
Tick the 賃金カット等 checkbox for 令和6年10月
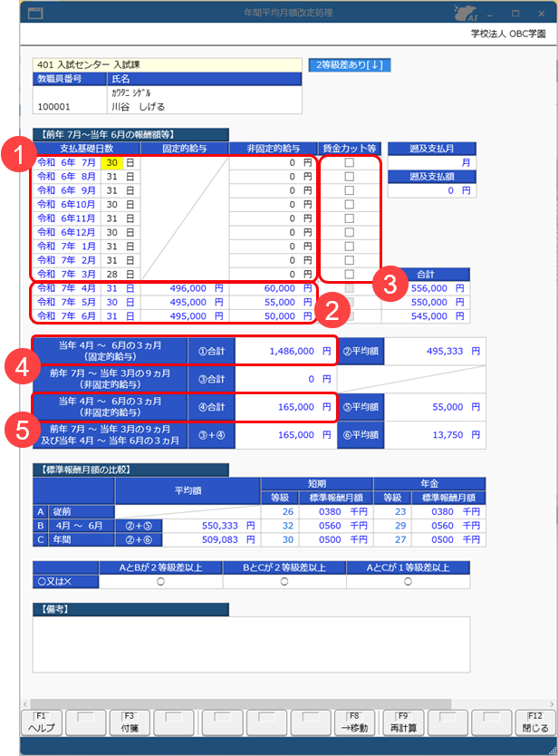(x=350, y=205)
